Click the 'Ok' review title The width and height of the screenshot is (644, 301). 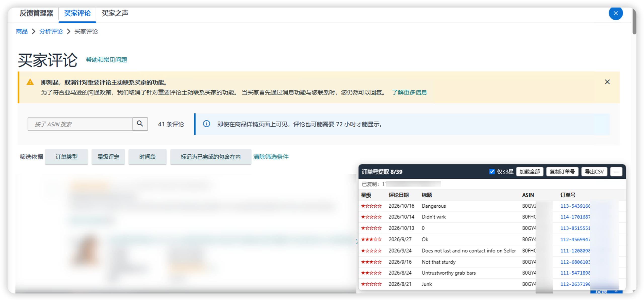[425, 240]
